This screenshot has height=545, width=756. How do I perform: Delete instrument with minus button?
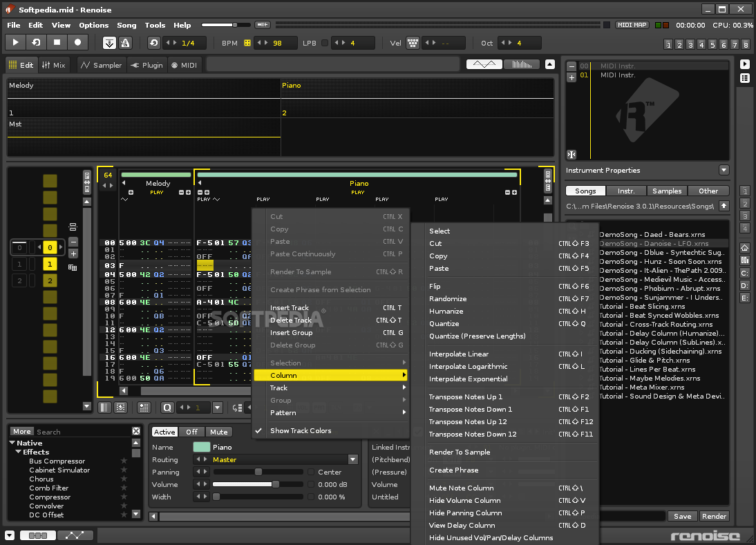pyautogui.click(x=571, y=66)
